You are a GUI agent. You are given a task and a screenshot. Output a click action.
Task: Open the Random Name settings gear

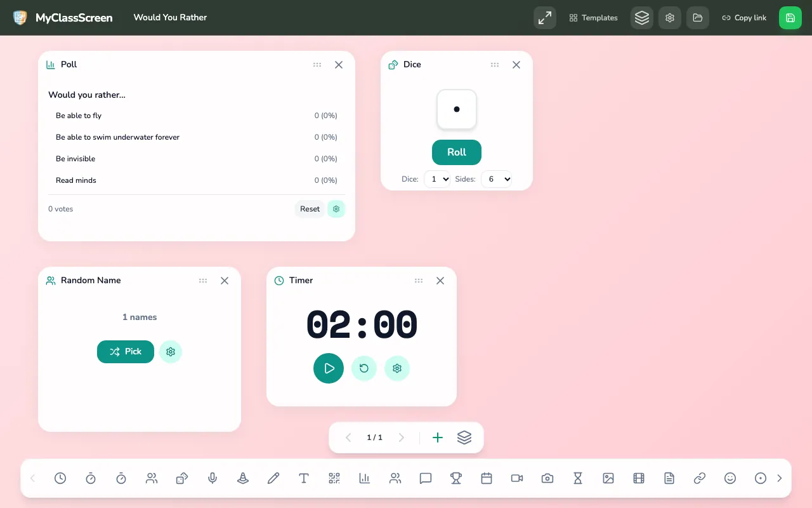coord(171,352)
